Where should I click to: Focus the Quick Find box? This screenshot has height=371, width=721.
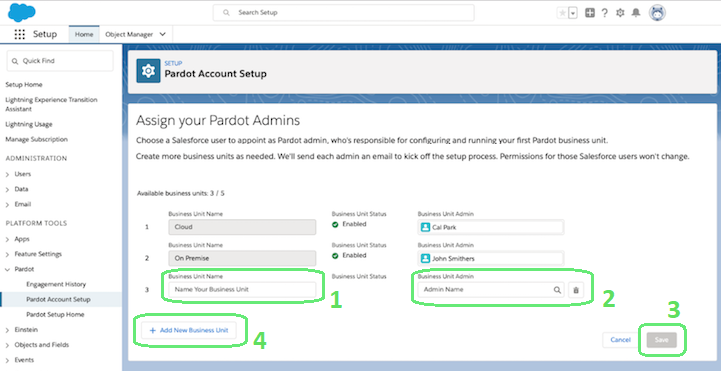pyautogui.click(x=60, y=61)
